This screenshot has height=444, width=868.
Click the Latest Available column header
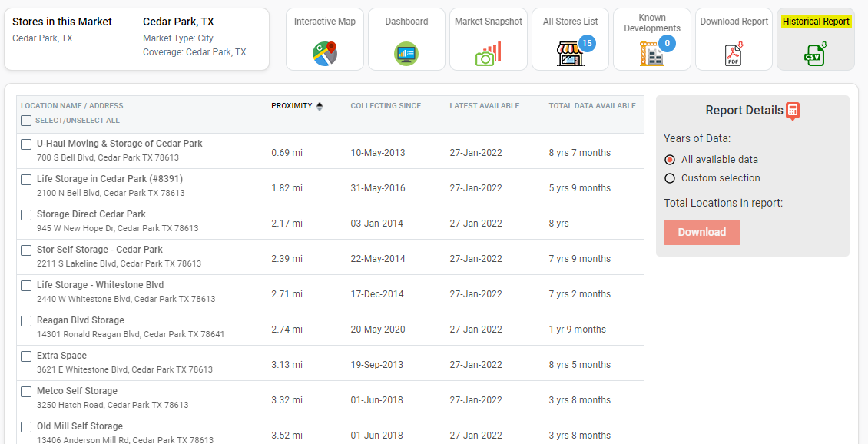(485, 106)
